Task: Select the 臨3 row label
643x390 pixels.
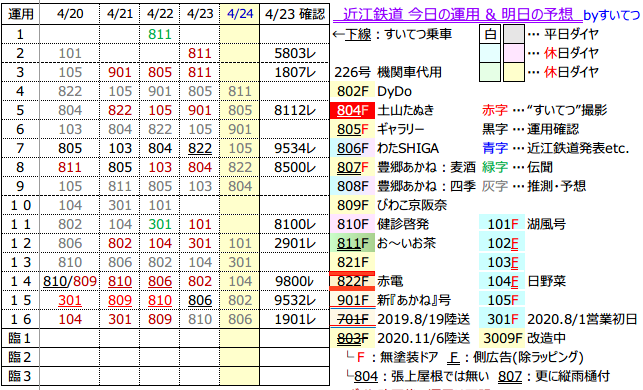Action: 21,376
